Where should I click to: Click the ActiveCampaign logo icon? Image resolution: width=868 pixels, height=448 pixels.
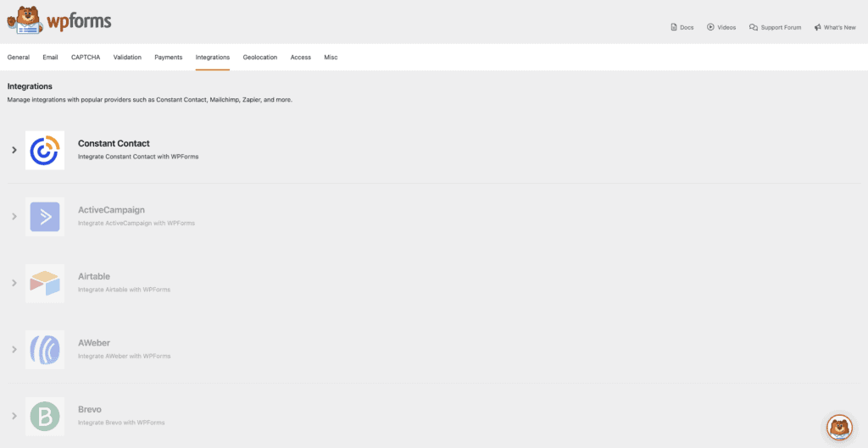pyautogui.click(x=45, y=216)
